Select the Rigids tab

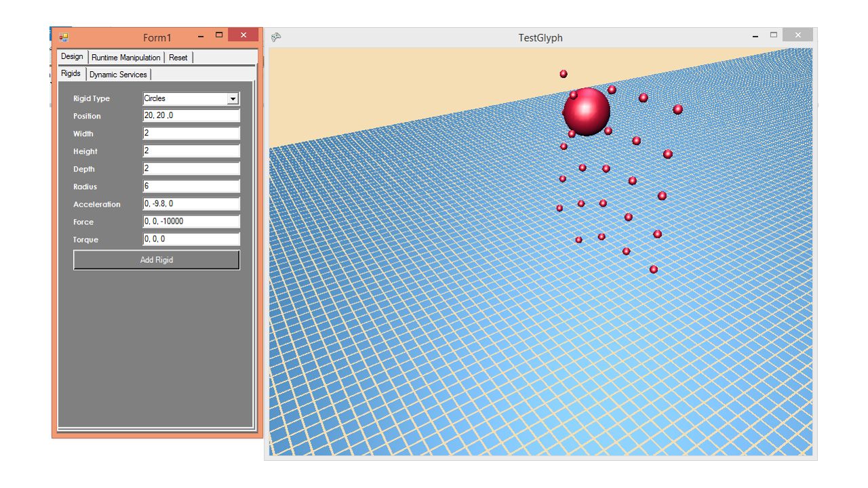[x=71, y=73]
